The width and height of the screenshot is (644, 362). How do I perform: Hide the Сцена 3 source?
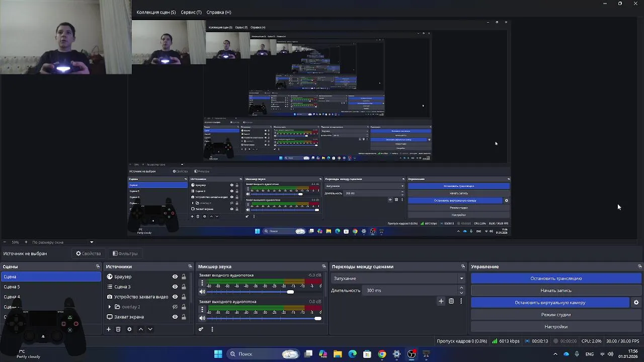tap(175, 287)
